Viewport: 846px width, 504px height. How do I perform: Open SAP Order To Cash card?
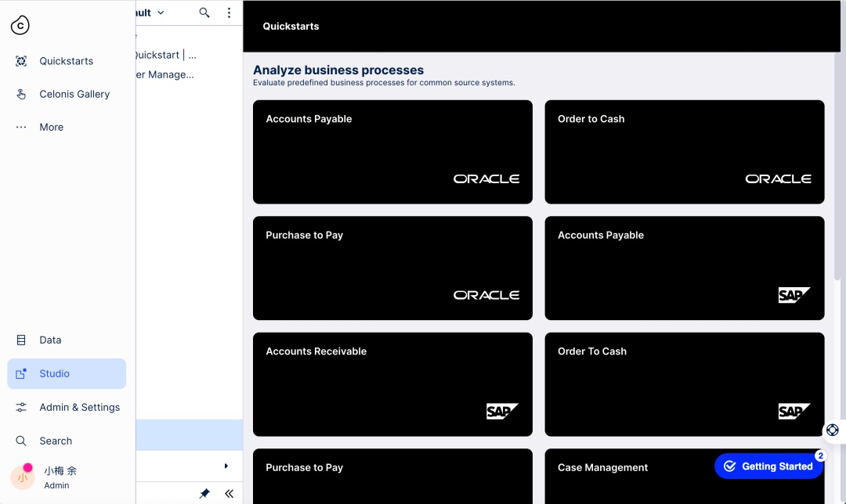685,384
